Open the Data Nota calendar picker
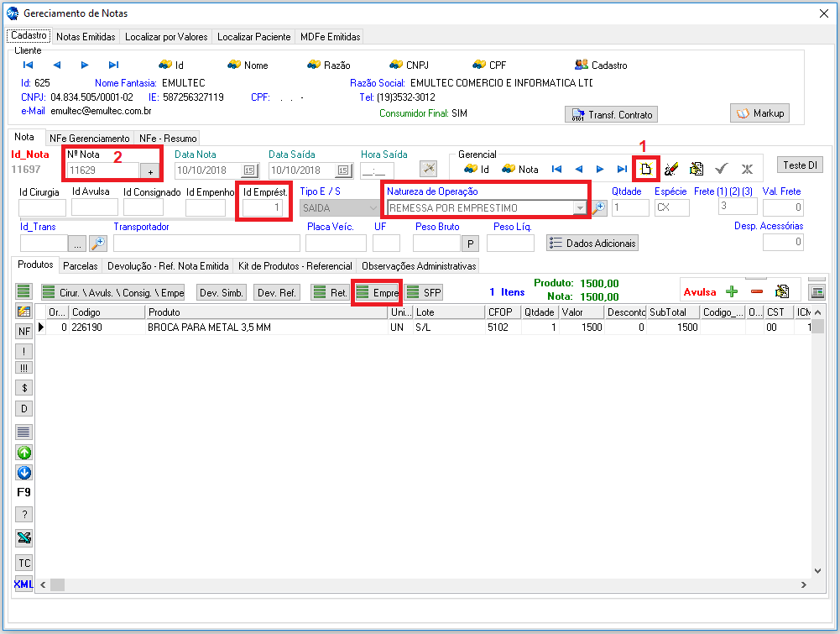 click(249, 170)
